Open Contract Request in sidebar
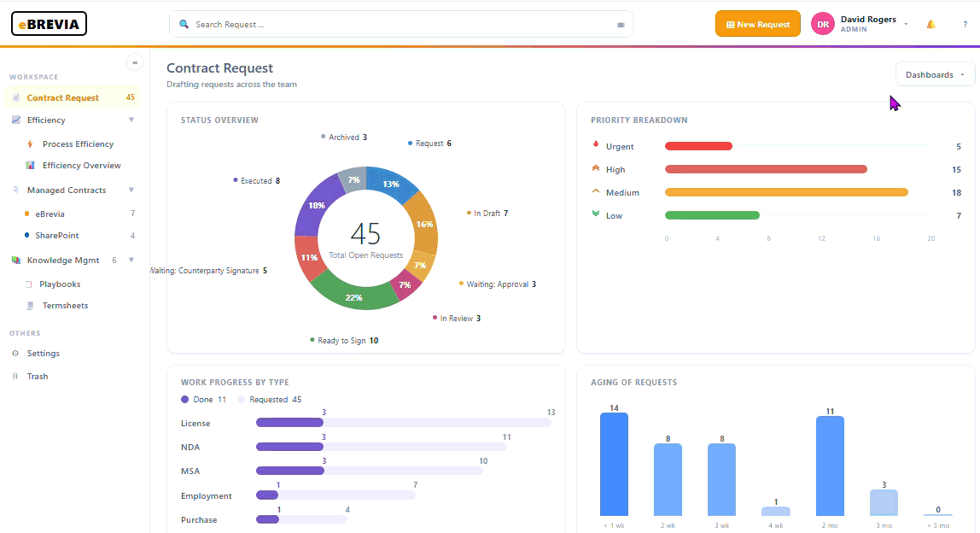The width and height of the screenshot is (980, 533). [73, 97]
